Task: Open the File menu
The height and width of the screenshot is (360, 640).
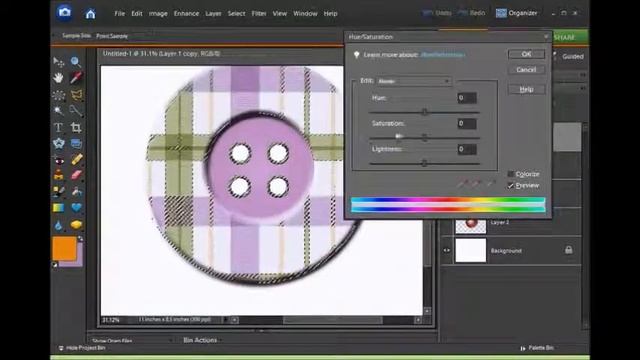Action: [120, 13]
